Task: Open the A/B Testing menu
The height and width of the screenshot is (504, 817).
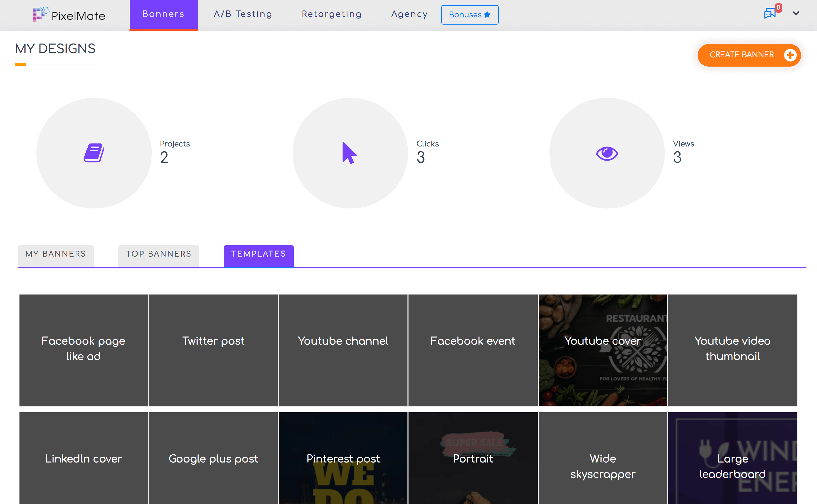Action: point(243,14)
